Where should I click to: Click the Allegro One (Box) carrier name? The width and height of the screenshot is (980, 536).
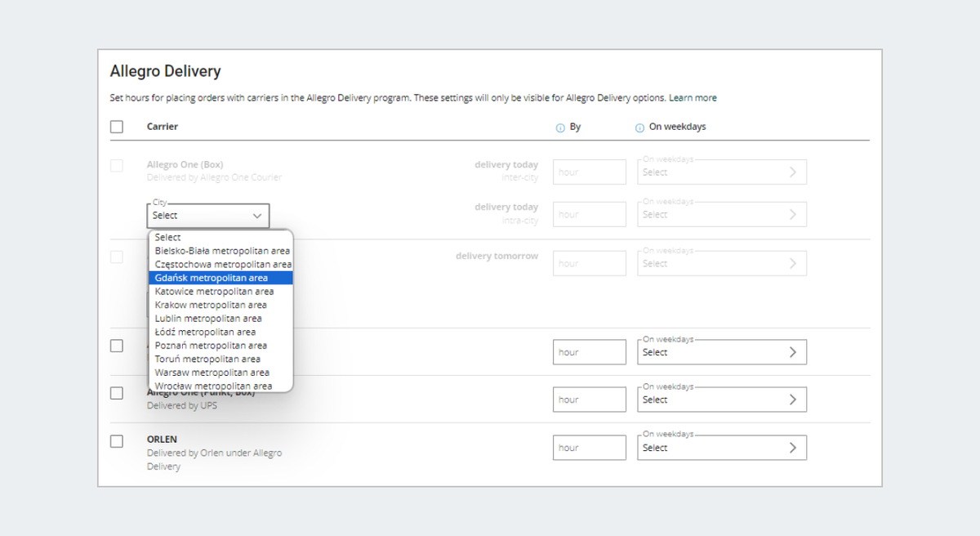(x=185, y=165)
